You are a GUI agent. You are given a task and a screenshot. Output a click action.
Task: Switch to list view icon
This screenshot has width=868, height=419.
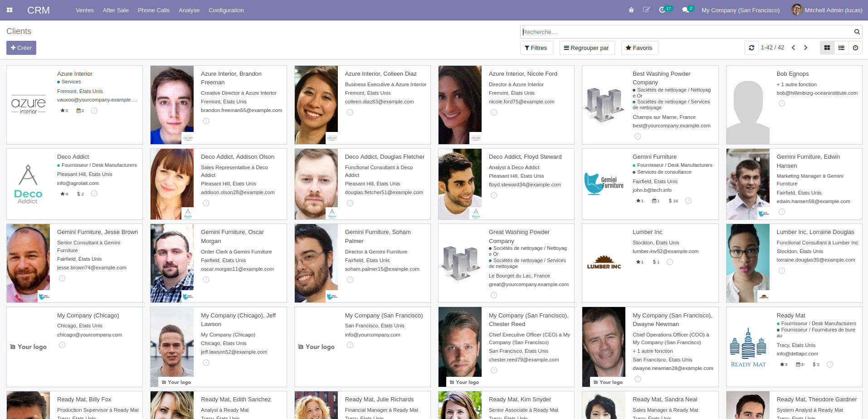[841, 48]
